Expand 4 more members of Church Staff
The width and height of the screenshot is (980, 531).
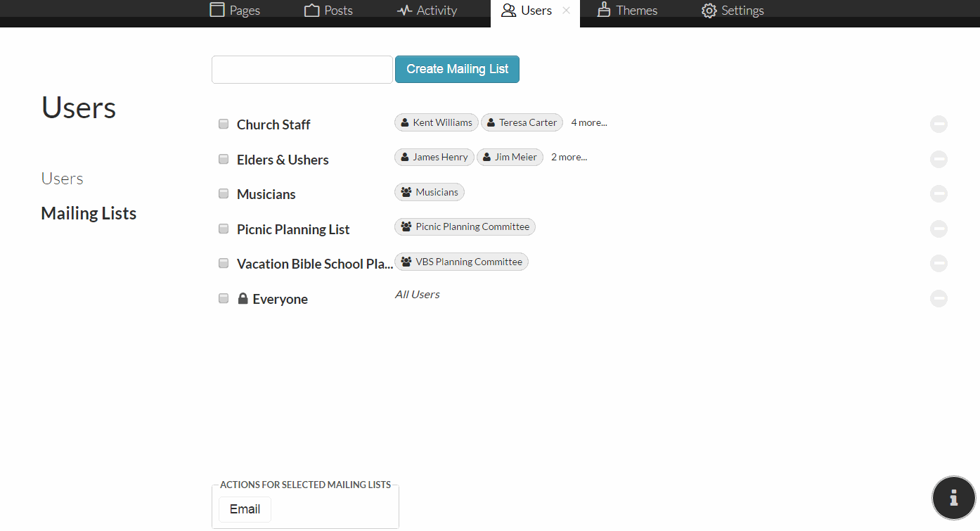click(x=588, y=122)
